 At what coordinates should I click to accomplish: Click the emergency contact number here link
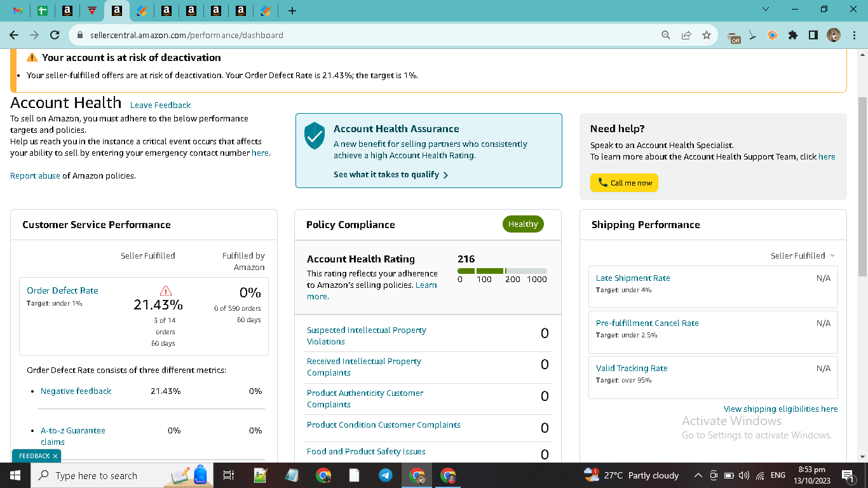click(260, 152)
